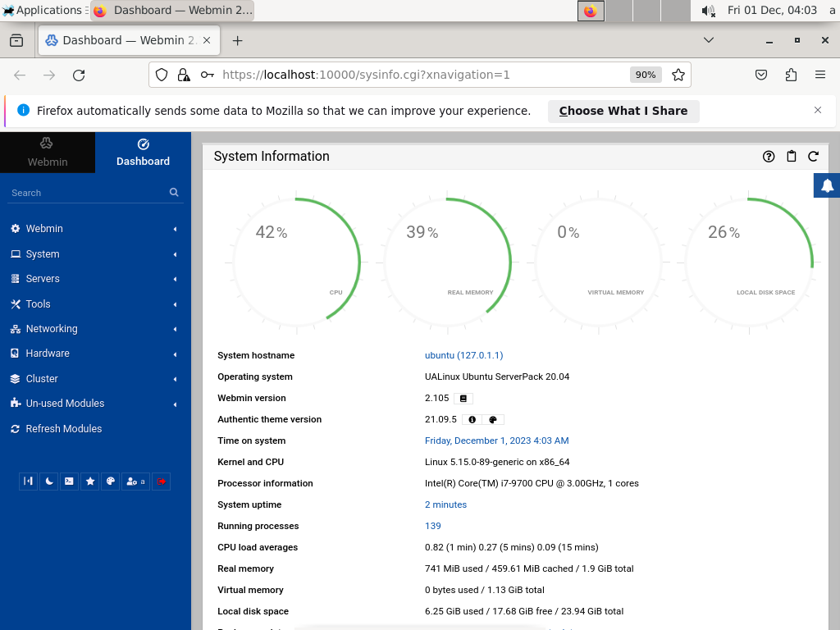The height and width of the screenshot is (630, 840).
Task: Open a new browser tab
Action: (x=237, y=41)
